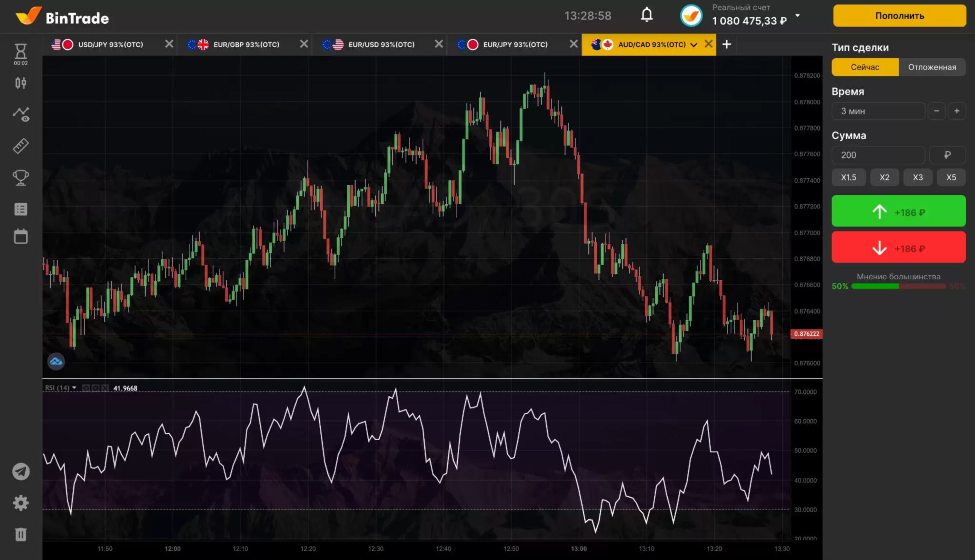Expand the RSI (14) indicator menu
Screen dimensions: 975x560
(x=74, y=388)
